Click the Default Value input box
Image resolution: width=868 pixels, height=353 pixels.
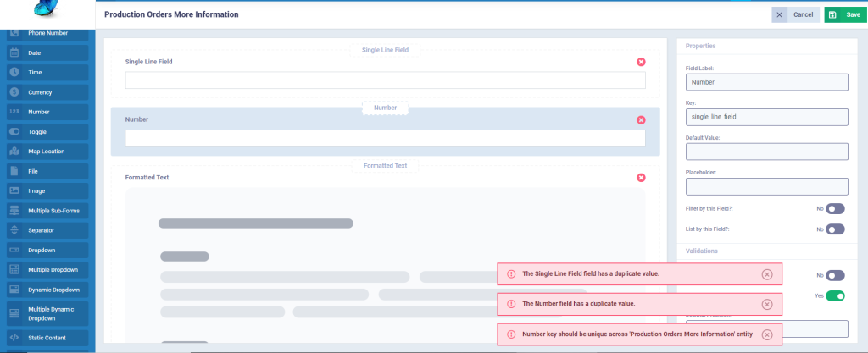pos(766,152)
